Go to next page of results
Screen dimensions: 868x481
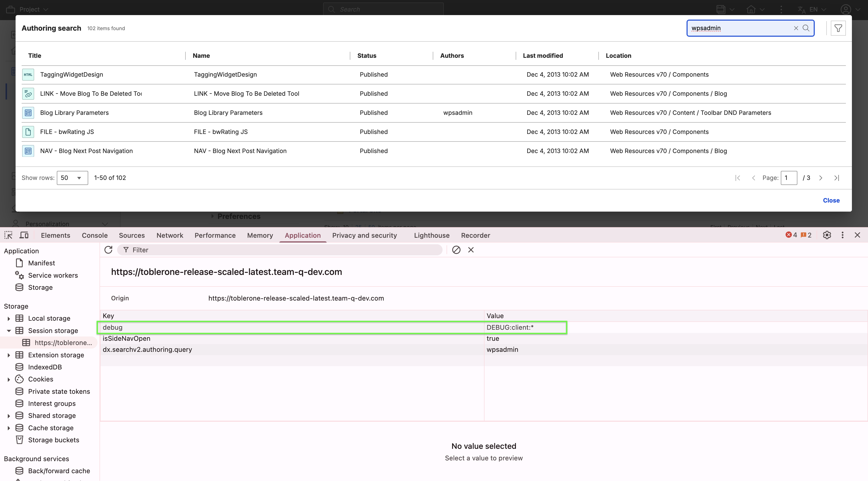pyautogui.click(x=821, y=178)
